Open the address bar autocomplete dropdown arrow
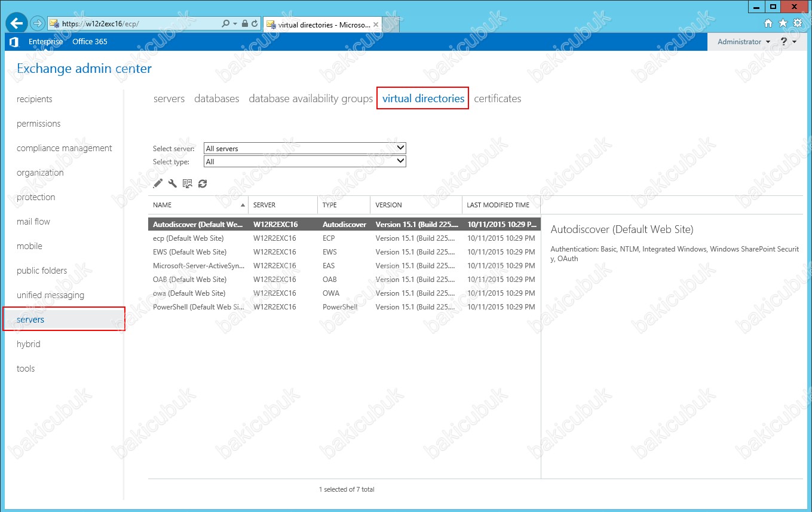This screenshot has height=512, width=812. click(235, 24)
